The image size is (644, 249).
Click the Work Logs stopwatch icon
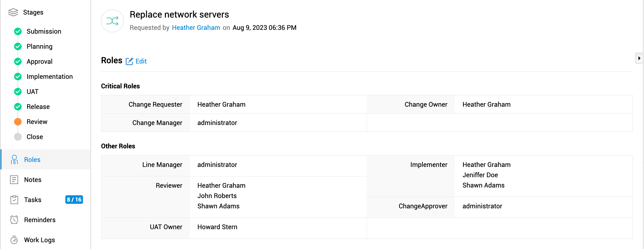(x=14, y=240)
